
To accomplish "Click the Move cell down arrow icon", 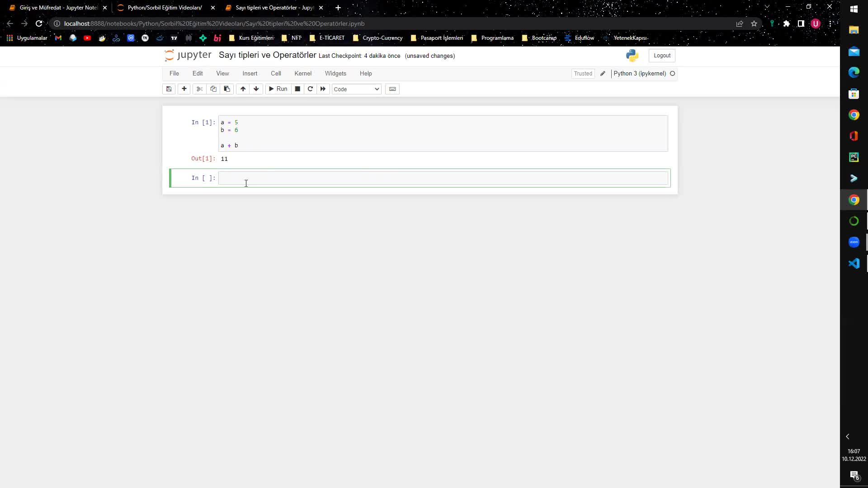I will (256, 89).
